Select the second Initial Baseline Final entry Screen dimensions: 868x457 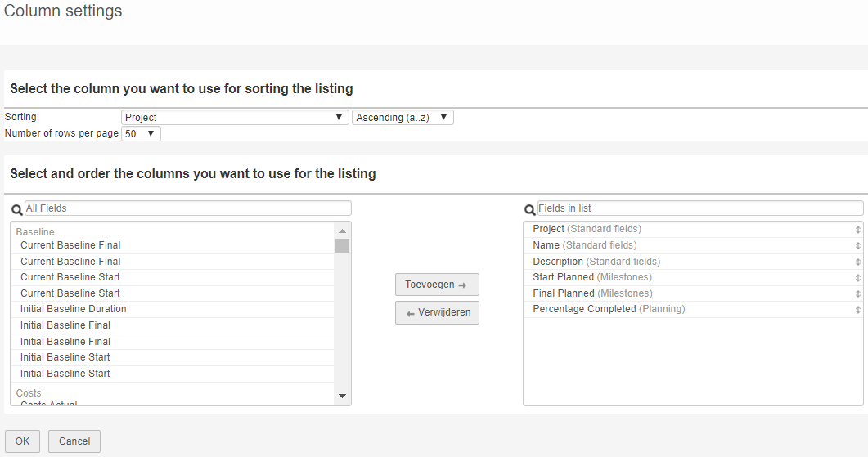[x=173, y=342]
